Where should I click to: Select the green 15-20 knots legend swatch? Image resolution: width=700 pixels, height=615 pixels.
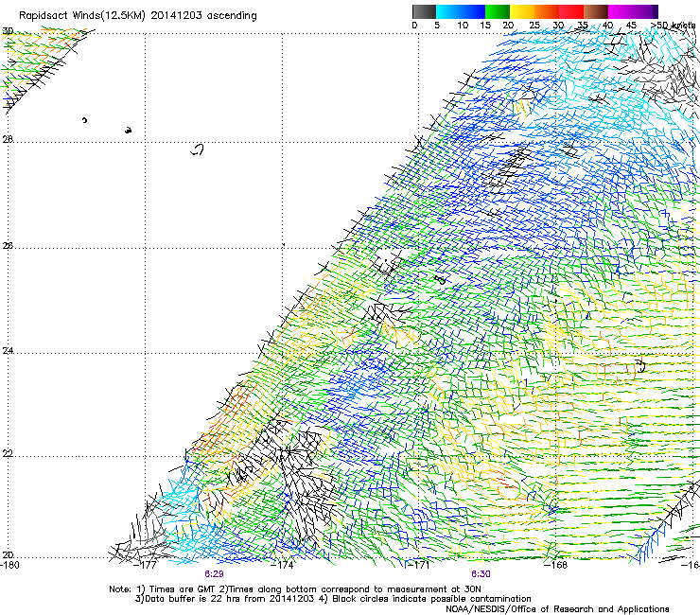pyautogui.click(x=498, y=11)
